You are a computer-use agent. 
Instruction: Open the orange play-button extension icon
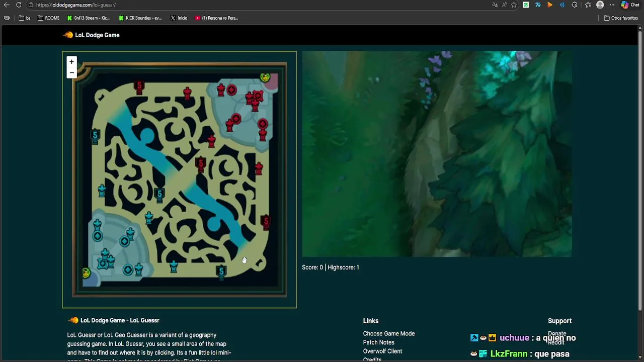click(550, 5)
